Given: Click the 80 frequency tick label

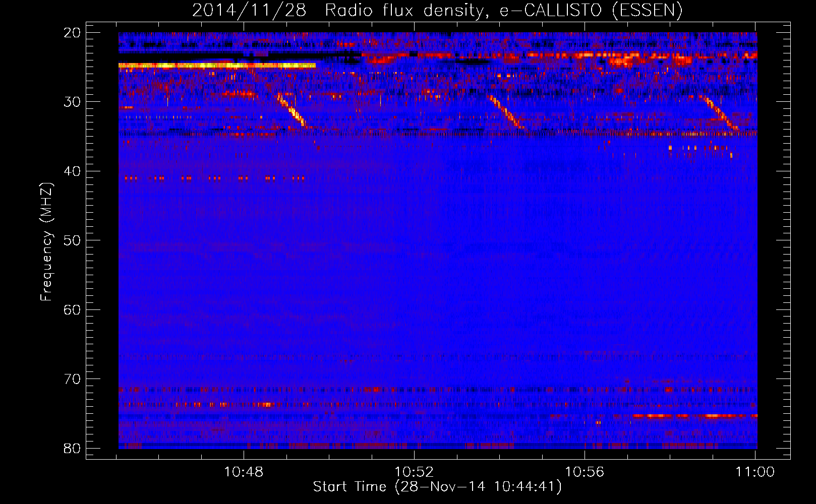Looking at the screenshot, I should point(73,448).
